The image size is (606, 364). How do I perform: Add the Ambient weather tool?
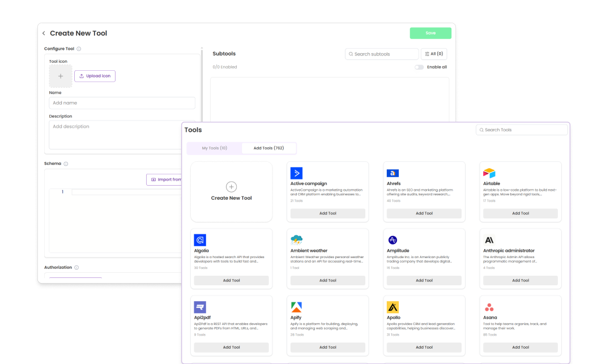[328, 281]
